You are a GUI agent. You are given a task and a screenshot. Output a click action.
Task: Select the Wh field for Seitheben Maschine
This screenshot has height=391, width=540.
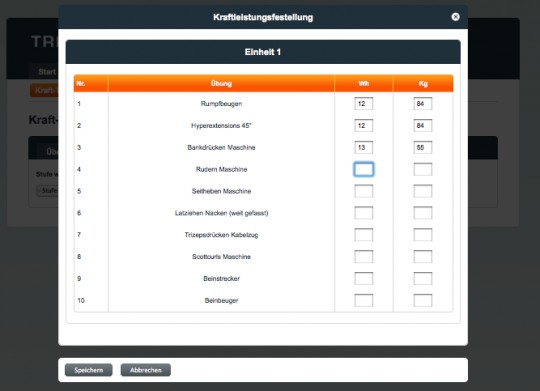(363, 191)
